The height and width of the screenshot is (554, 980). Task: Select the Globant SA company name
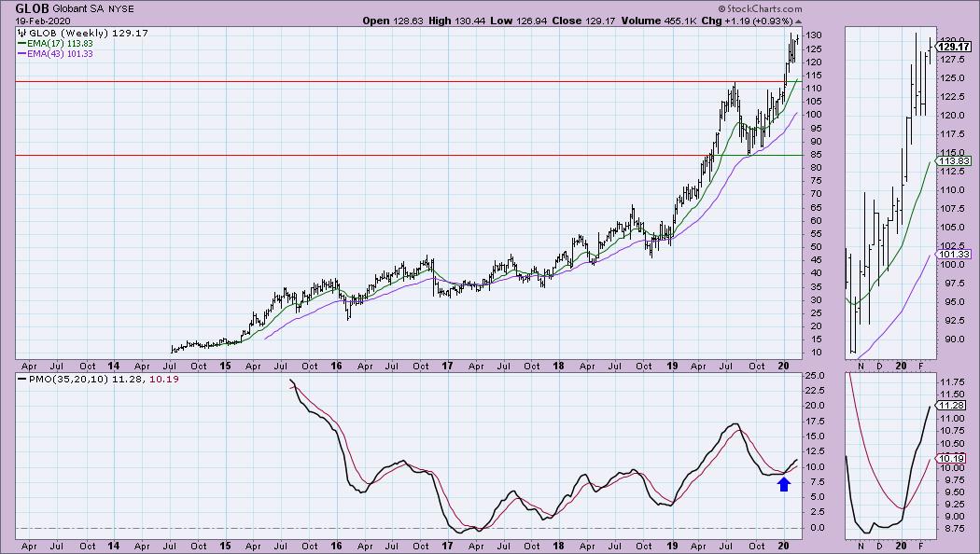(78, 9)
